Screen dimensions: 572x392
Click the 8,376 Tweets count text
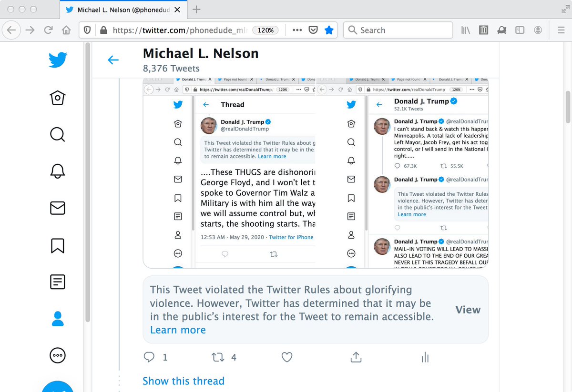pyautogui.click(x=171, y=68)
